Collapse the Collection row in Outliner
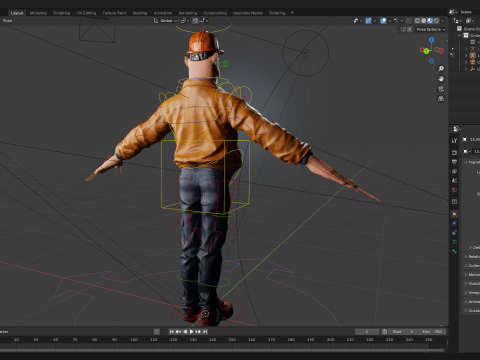This screenshot has height=360, width=480. [460, 35]
